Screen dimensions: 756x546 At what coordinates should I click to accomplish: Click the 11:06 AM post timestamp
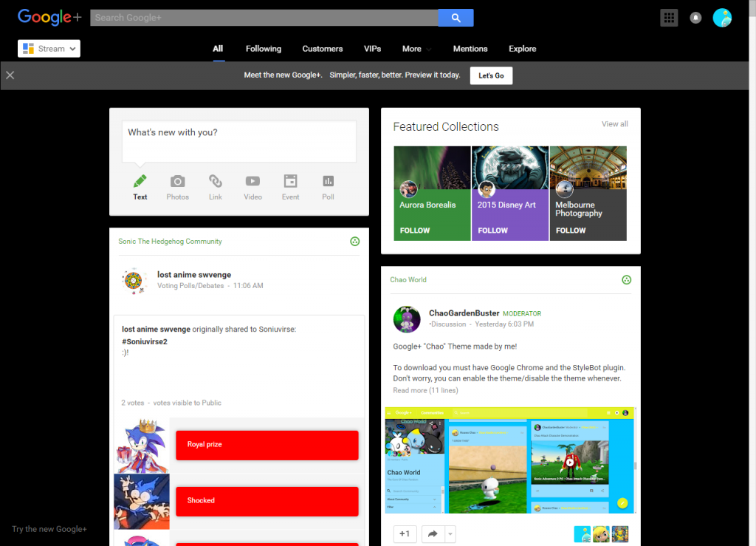click(248, 285)
